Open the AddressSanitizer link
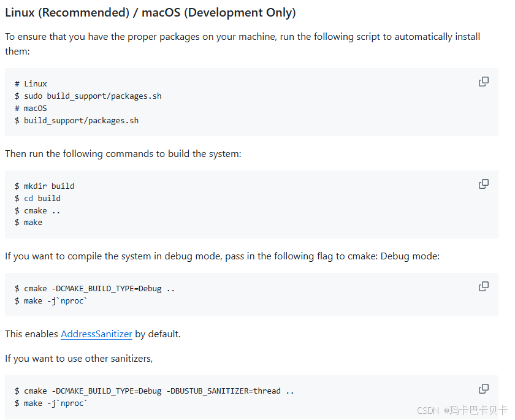 tap(96, 334)
